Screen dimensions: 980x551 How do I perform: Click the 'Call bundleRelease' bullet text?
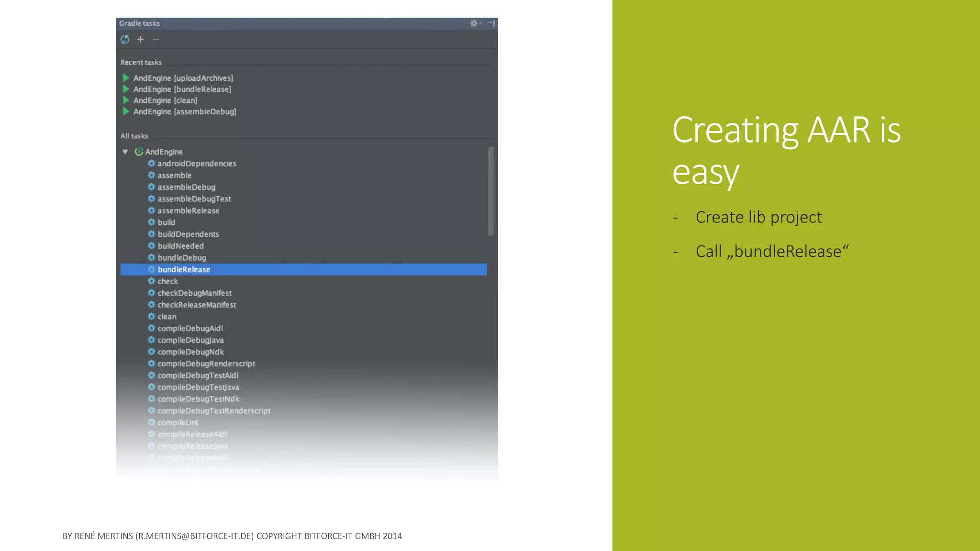pyautogui.click(x=772, y=252)
